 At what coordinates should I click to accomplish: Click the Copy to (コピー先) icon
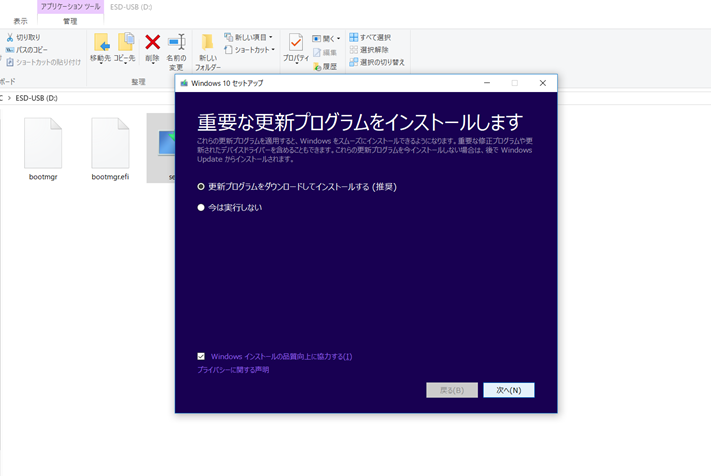coord(126,42)
